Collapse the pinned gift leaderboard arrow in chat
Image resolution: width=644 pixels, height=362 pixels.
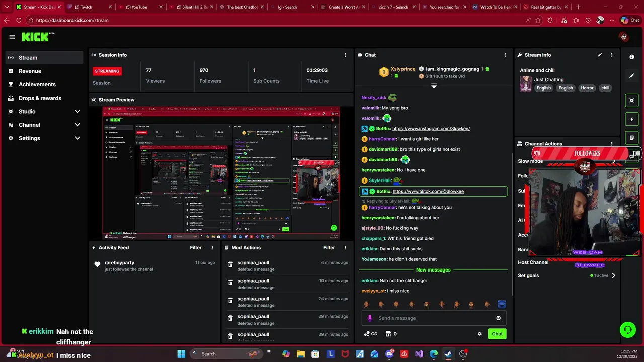point(434,86)
